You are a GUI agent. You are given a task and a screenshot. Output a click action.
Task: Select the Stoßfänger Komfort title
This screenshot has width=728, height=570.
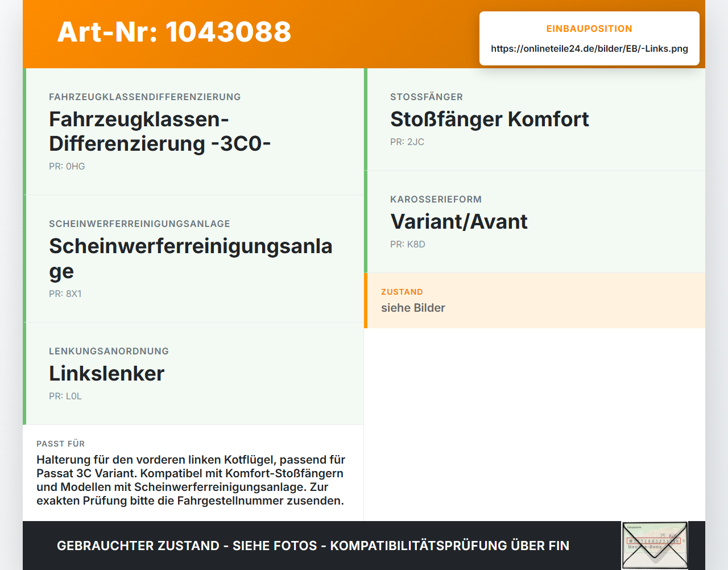490,119
